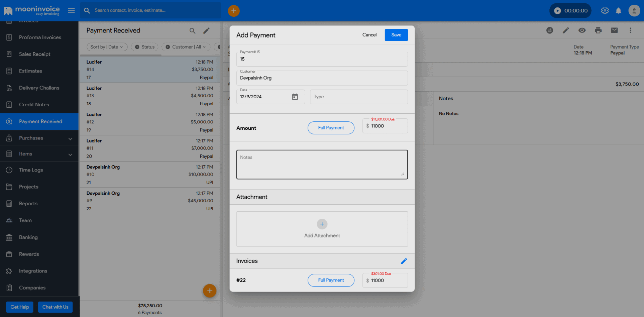Click the Payment# 15 input field
Image resolution: width=644 pixels, height=317 pixels.
322,59
